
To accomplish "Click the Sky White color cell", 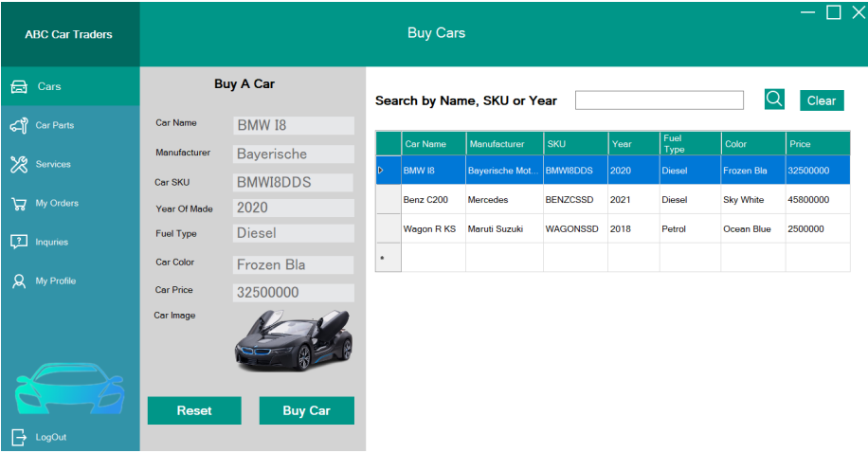I will 752,199.
